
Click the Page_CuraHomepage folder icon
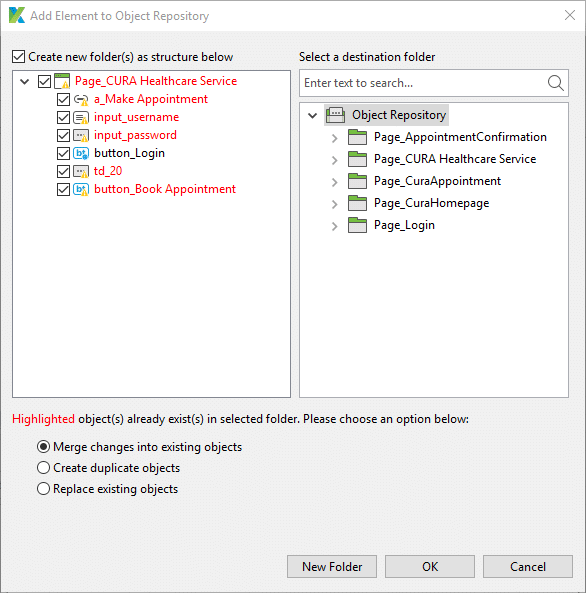[357, 203]
